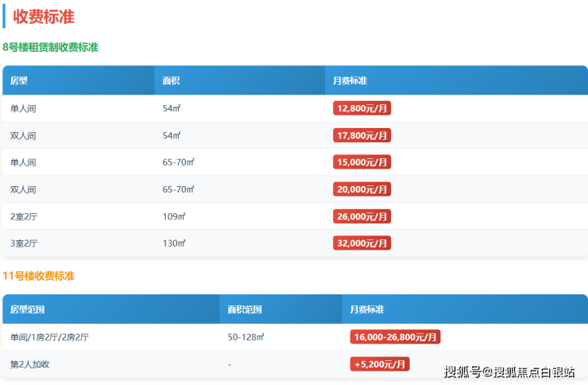Screen dimensions: 588x385
Task: Click the 第2人加收 row label
Action: 29,364
